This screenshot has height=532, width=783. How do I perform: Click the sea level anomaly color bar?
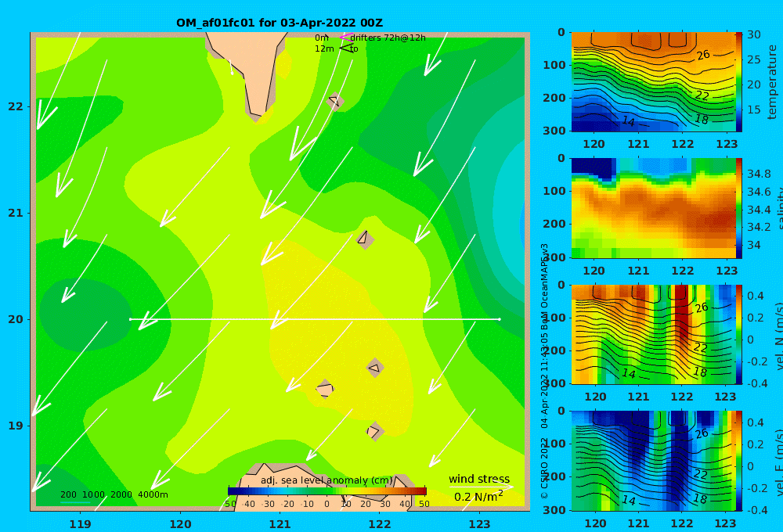tap(327, 491)
